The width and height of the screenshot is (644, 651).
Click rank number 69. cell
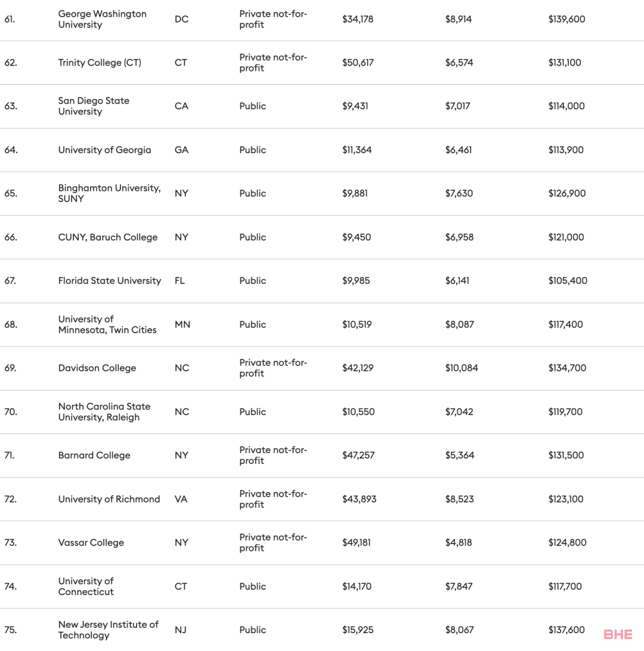coord(10,368)
